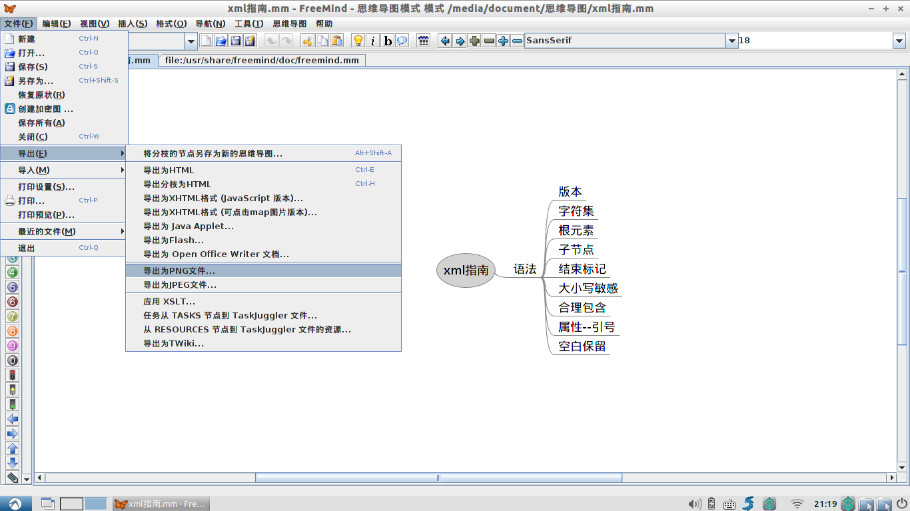Screen dimensions: 910x511
Task: Choose 应用 XSLT... menu entry
Action: pyautogui.click(x=263, y=301)
